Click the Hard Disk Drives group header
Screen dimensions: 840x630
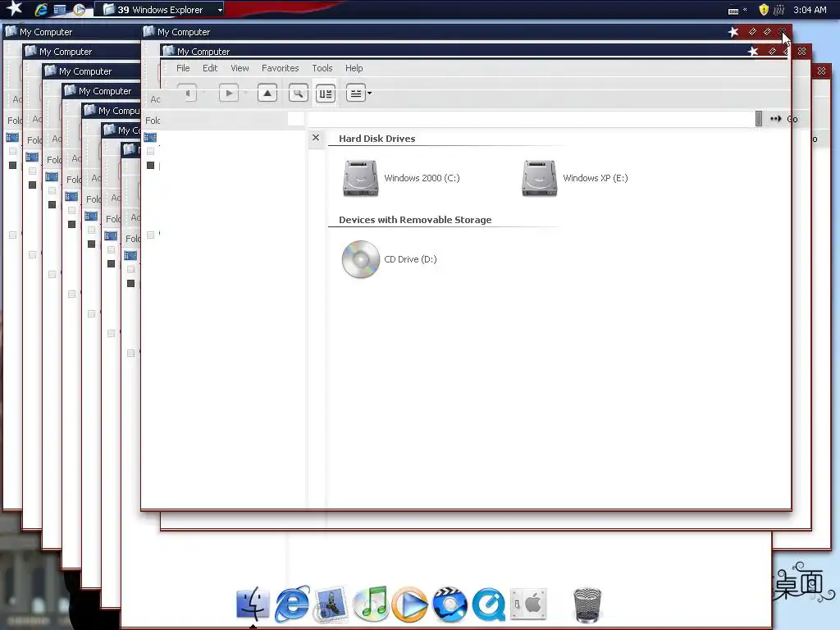coord(377,138)
